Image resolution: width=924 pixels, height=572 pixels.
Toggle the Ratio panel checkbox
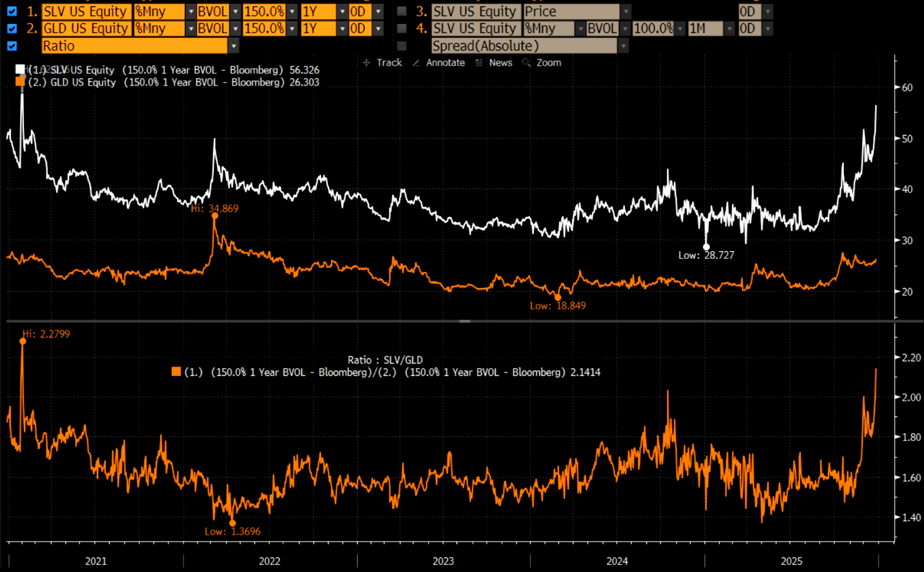(x=12, y=46)
